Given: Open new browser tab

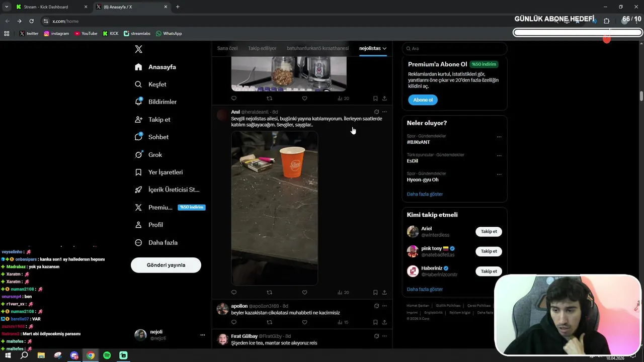Looking at the screenshot, I should (178, 7).
